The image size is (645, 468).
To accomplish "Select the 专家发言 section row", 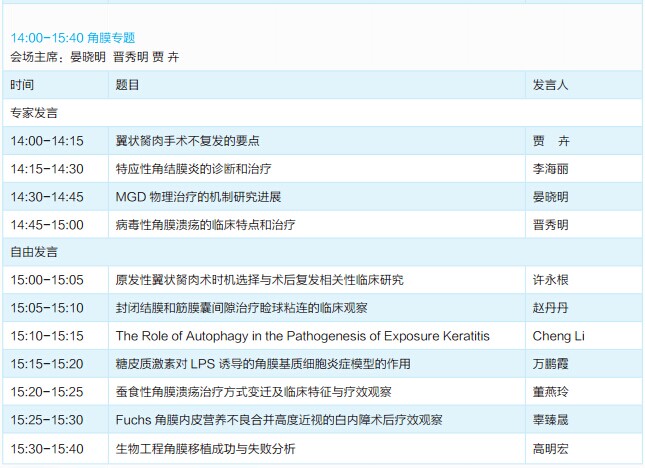I will pyautogui.click(x=34, y=113).
